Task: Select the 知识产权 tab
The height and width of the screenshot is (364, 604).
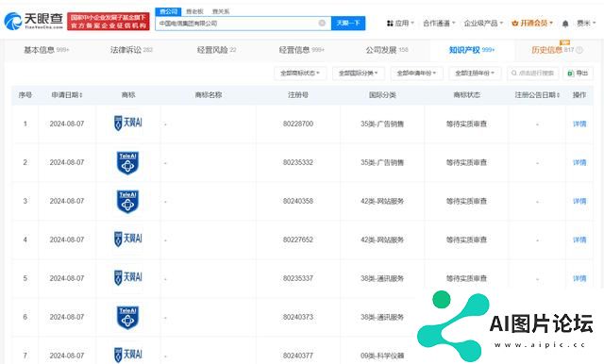Action: point(472,50)
